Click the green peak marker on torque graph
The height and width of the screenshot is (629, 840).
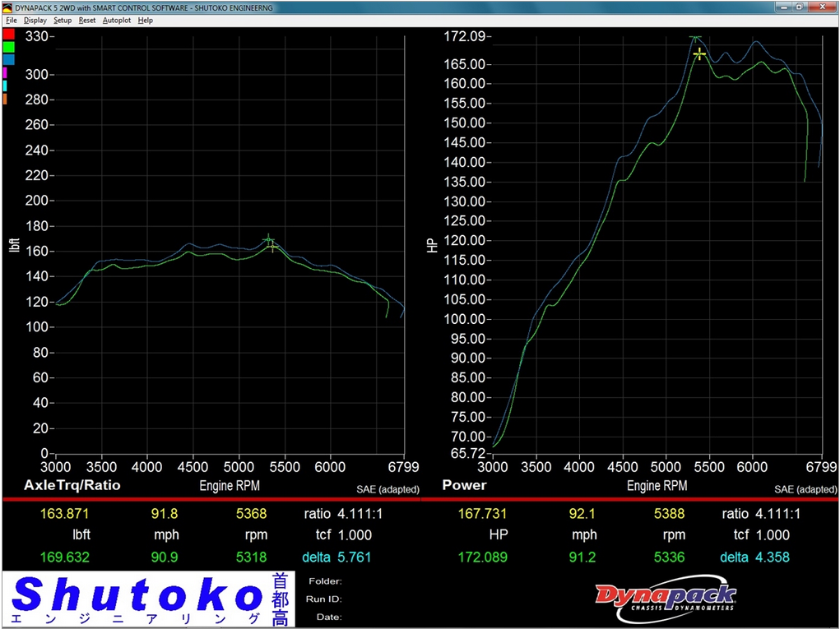(267, 241)
